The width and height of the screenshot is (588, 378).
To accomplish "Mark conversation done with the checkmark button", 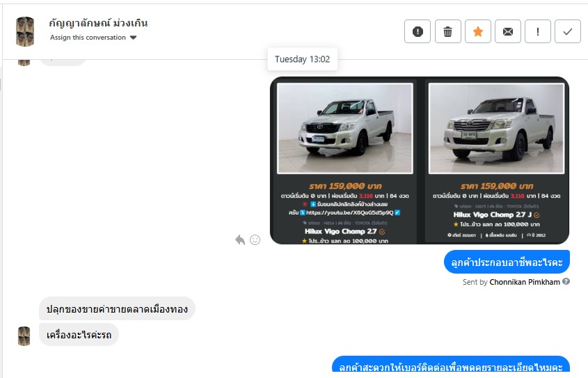I will [x=568, y=31].
